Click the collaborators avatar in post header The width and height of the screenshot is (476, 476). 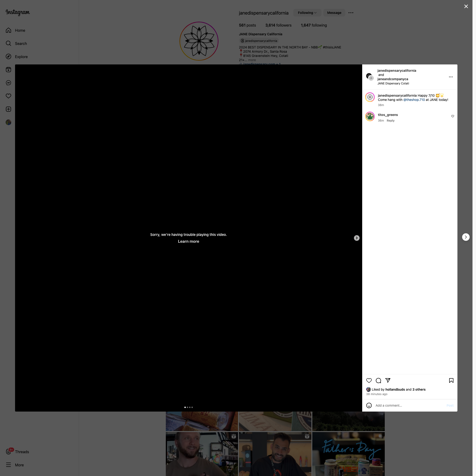click(370, 77)
